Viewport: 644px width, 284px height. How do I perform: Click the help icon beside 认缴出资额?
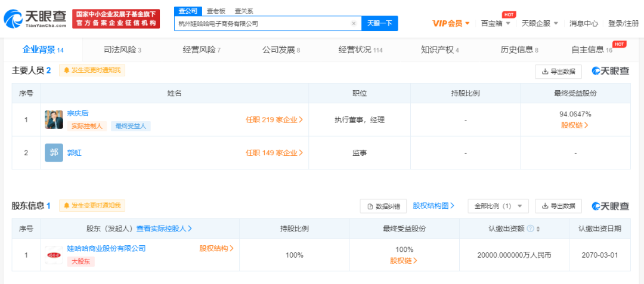tap(538, 229)
